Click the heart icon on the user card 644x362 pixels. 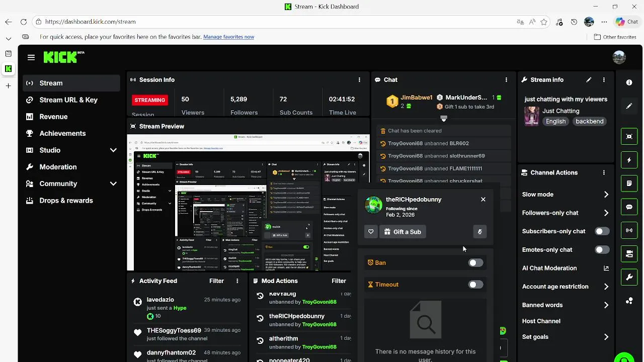point(371,232)
